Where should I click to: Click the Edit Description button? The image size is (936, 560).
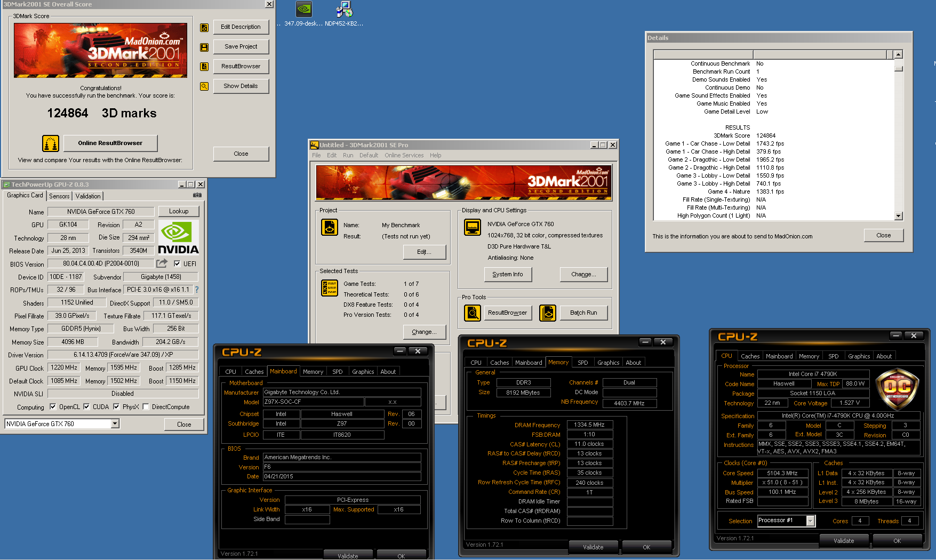coord(241,27)
